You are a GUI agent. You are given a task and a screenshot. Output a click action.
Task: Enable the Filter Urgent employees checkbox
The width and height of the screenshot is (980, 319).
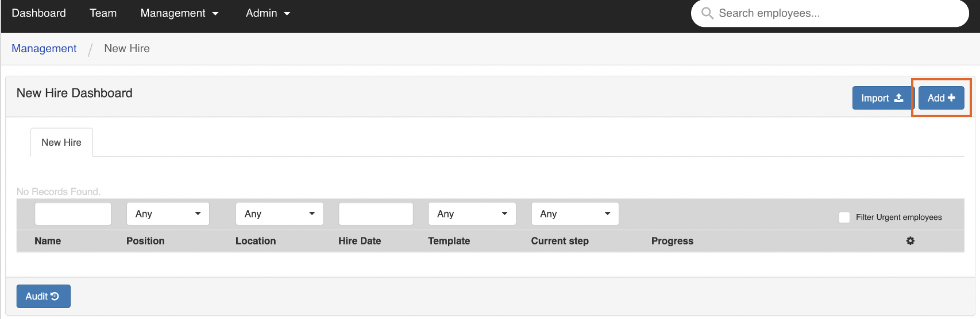[x=844, y=217]
